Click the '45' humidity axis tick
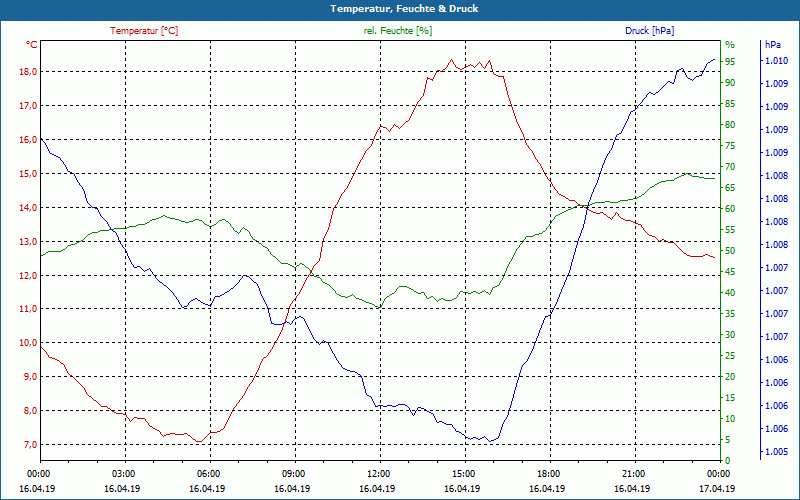This screenshot has height=500, width=800. pos(730,272)
